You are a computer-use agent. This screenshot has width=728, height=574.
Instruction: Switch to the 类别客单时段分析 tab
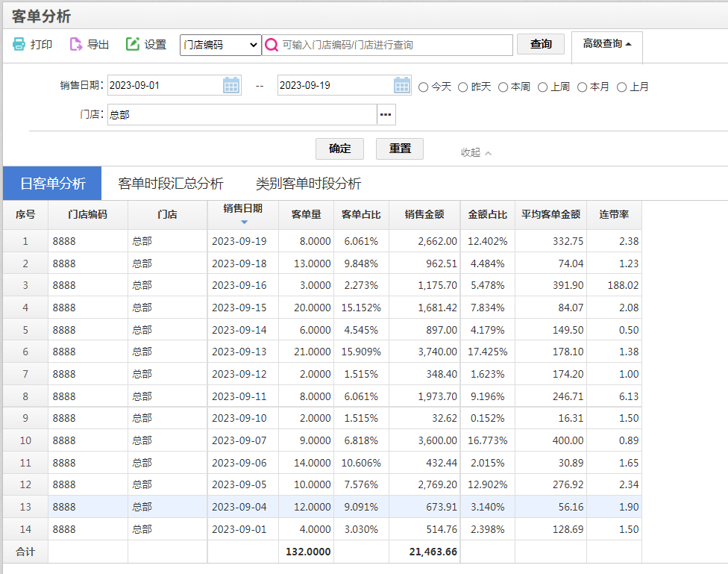coord(308,183)
